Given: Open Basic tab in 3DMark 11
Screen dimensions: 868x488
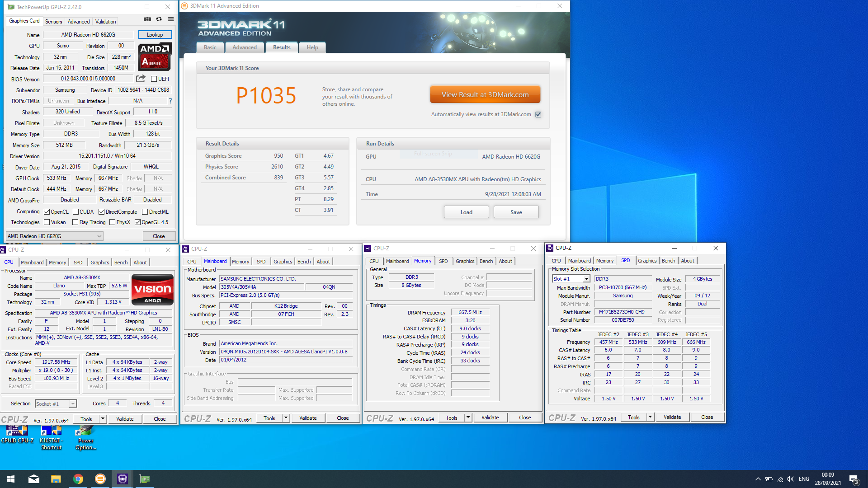Looking at the screenshot, I should click(x=210, y=47).
